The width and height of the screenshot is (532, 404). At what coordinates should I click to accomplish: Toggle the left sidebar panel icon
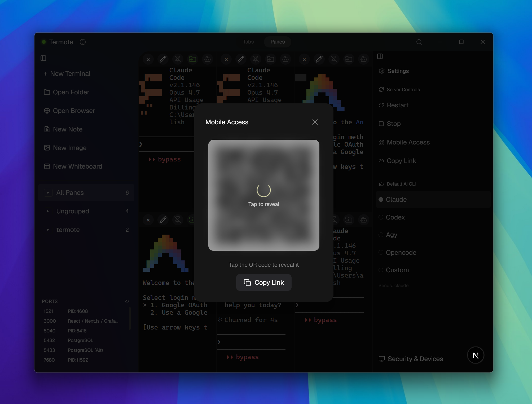(43, 58)
